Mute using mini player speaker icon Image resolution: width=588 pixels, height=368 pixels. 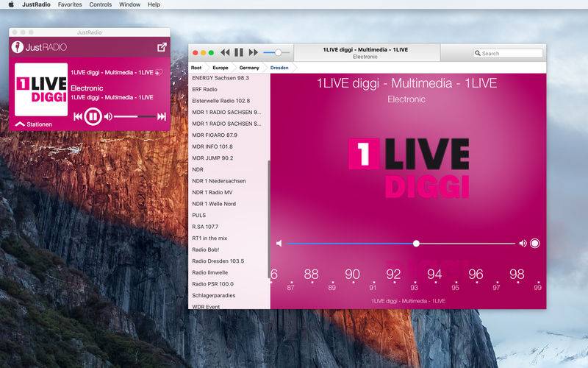click(108, 116)
